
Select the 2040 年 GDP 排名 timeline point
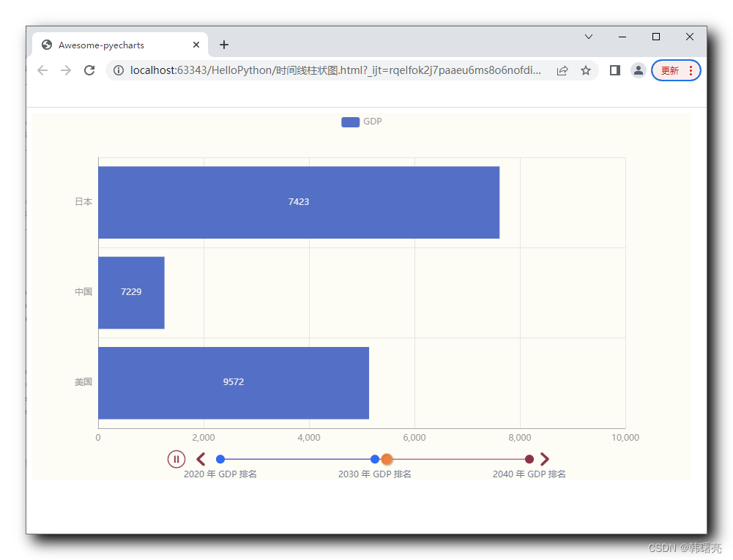tap(529, 459)
